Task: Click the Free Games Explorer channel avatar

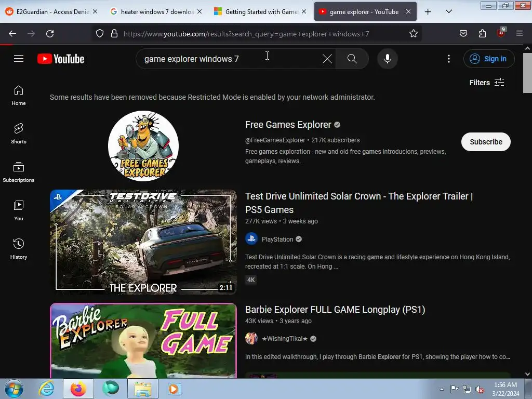Action: coord(143,146)
